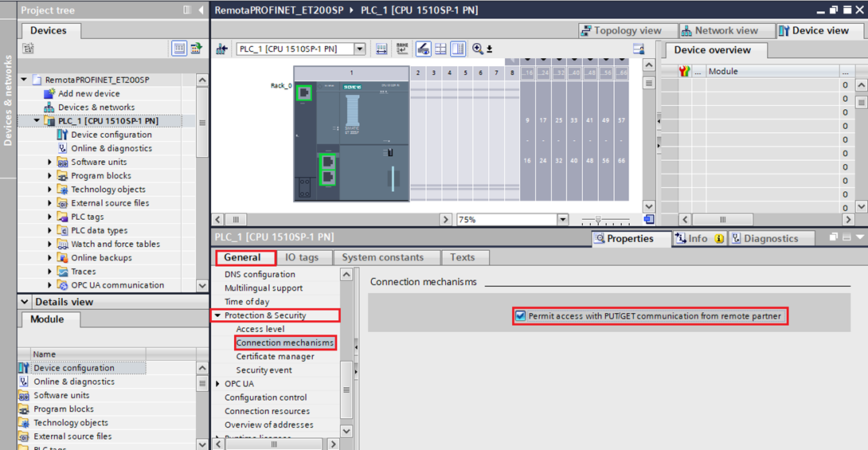The image size is (868, 450).
Task: Toggle the project tree overview view button
Action: (180, 49)
